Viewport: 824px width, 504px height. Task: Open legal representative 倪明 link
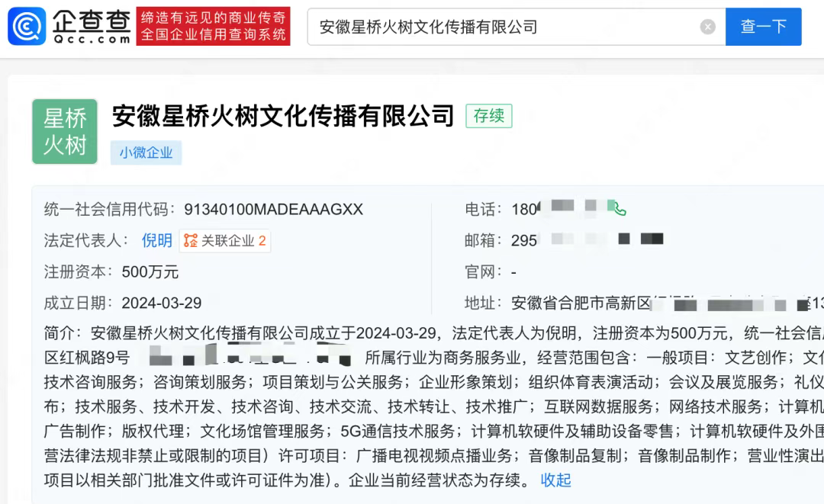(x=157, y=240)
